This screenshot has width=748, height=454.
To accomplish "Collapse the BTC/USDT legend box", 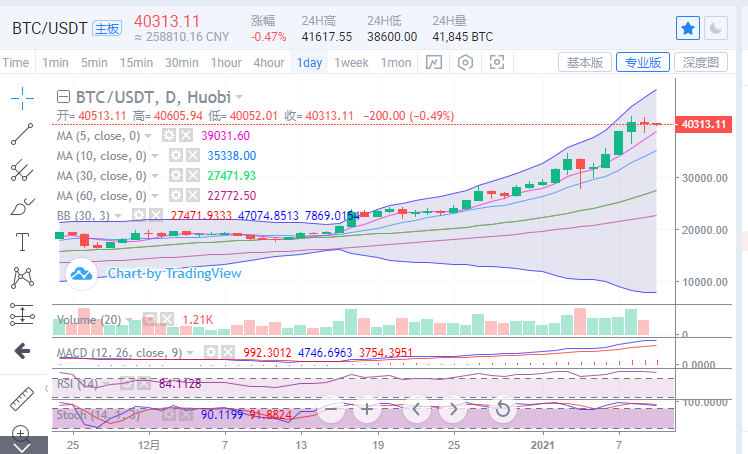I will [x=63, y=97].
